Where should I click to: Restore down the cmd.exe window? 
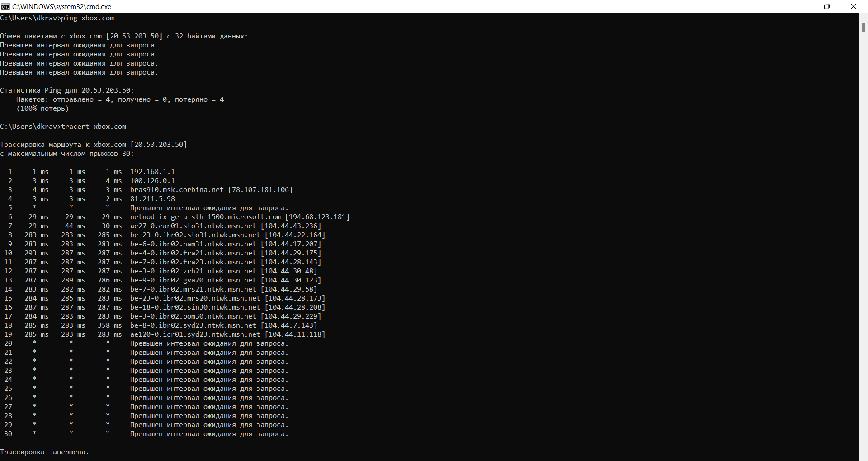827,6
